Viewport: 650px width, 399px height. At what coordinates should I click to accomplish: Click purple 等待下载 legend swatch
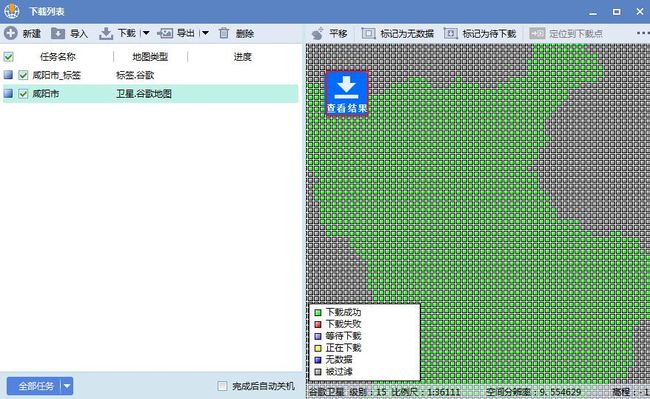[x=318, y=336]
